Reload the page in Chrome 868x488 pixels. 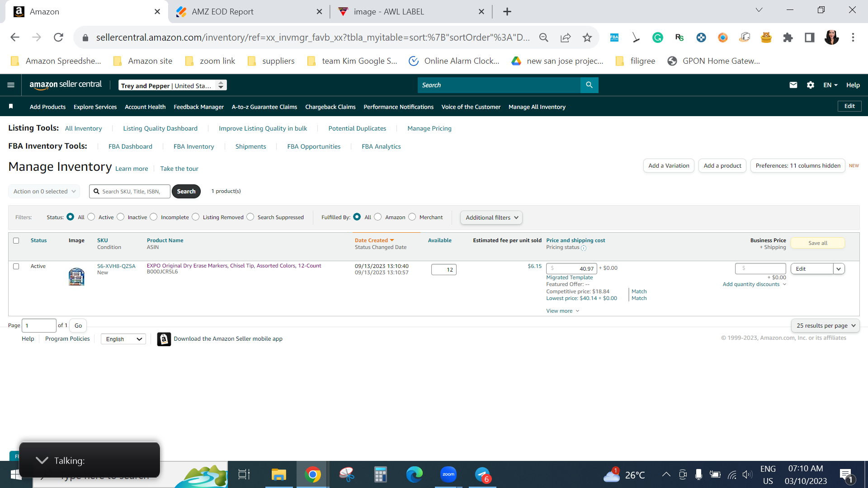[58, 38]
